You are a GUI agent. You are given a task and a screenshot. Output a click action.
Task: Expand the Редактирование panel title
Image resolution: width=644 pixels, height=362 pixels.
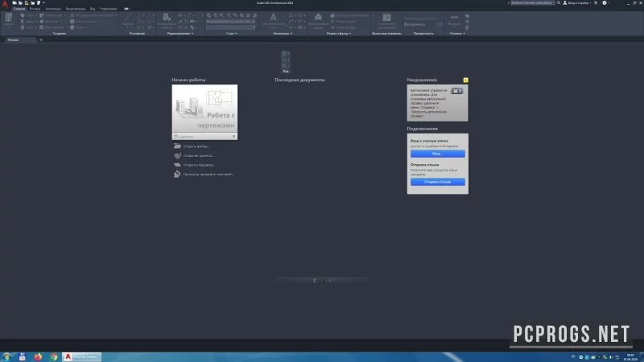tap(180, 33)
